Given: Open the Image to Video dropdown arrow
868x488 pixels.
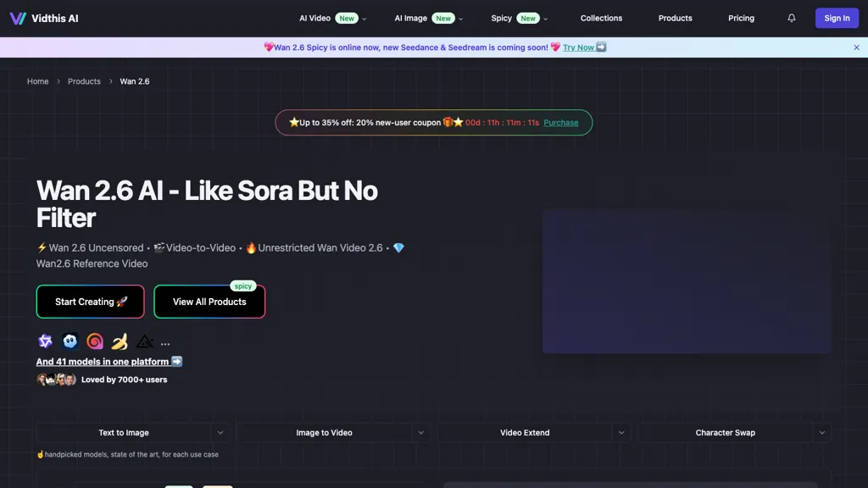Looking at the screenshot, I should [x=420, y=433].
